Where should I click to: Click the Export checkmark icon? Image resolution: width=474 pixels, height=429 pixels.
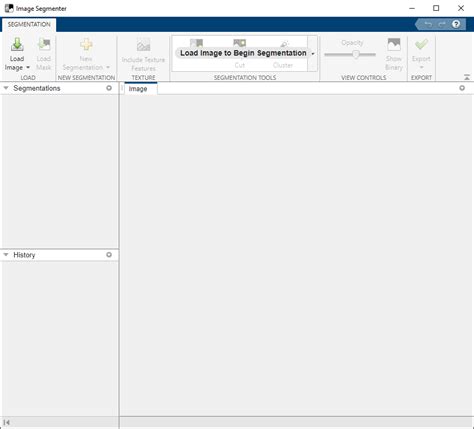421,44
